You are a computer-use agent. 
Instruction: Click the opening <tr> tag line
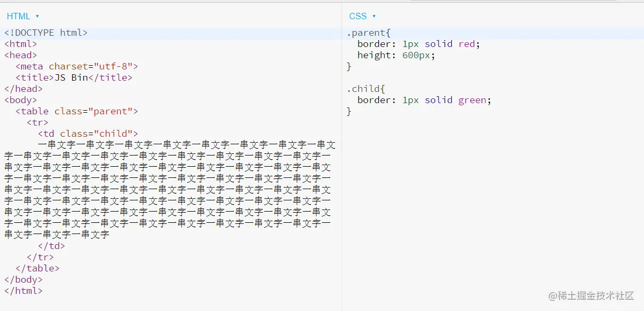pyautogui.click(x=37, y=122)
